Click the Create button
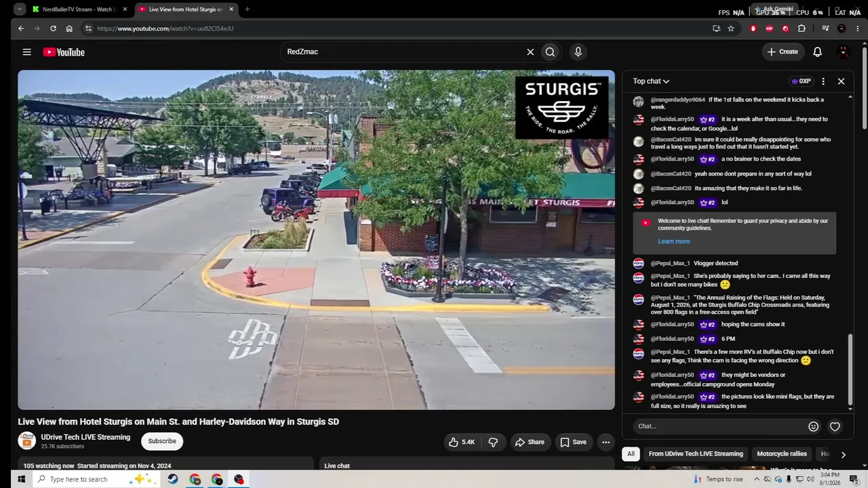Screen dimensions: 868x488 pyautogui.click(x=783, y=52)
